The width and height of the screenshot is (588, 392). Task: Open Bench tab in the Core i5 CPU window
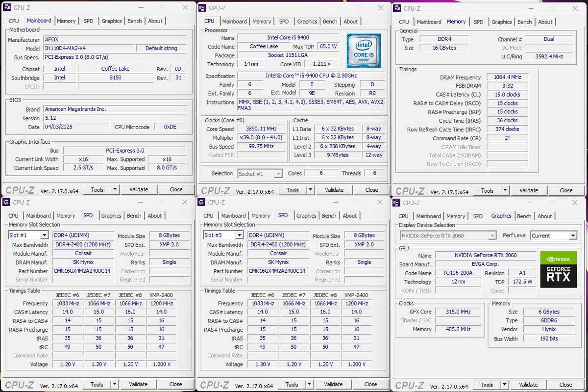(330, 22)
